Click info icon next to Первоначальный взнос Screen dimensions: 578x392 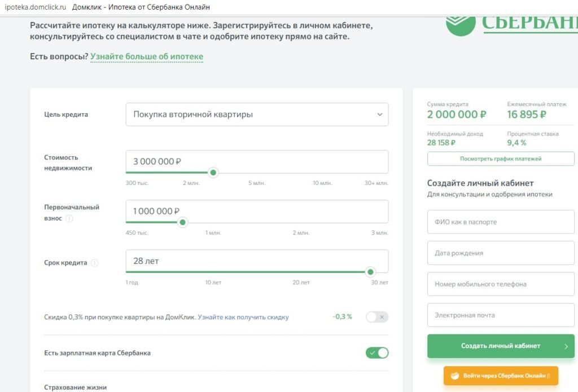click(69, 218)
